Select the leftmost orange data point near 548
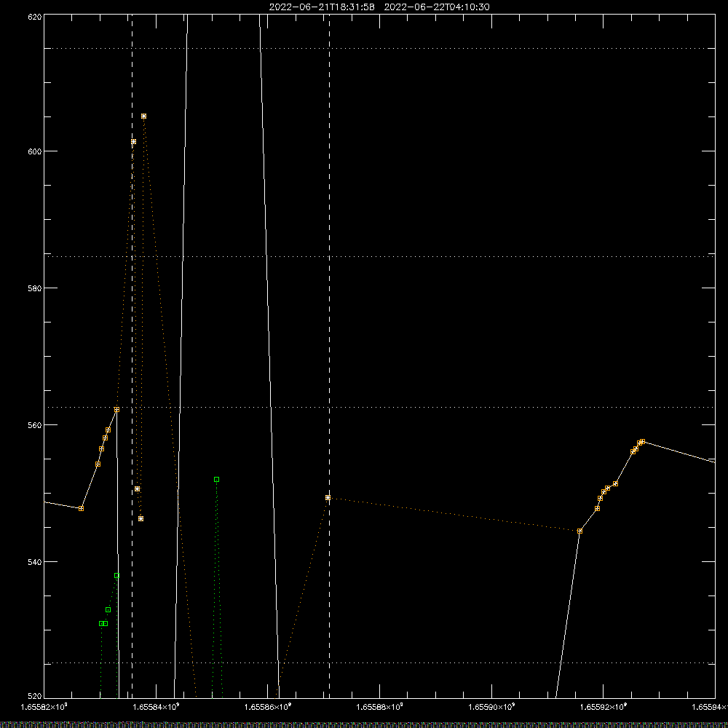Viewport: 728px width, 728px height. click(82, 508)
